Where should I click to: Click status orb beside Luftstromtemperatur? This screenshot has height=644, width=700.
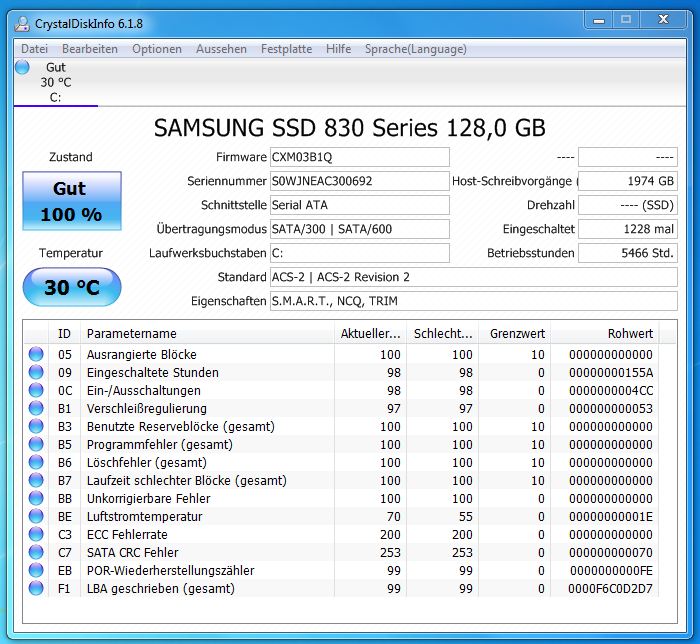(36, 516)
